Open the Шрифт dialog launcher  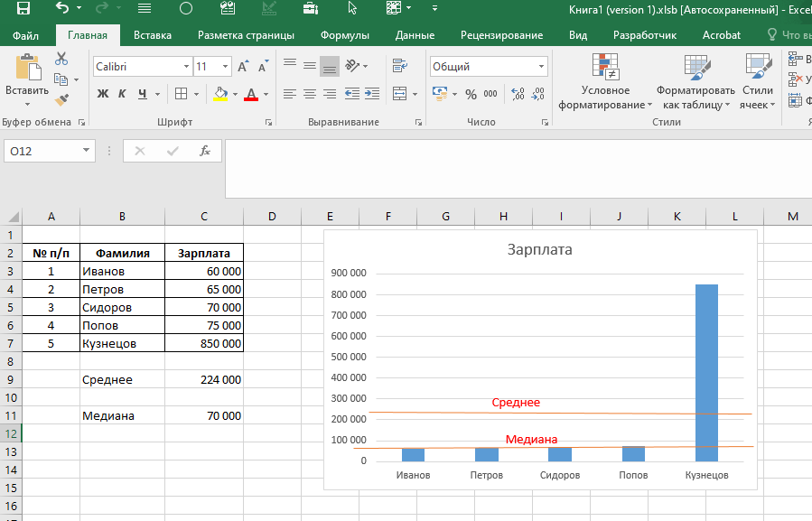(269, 122)
